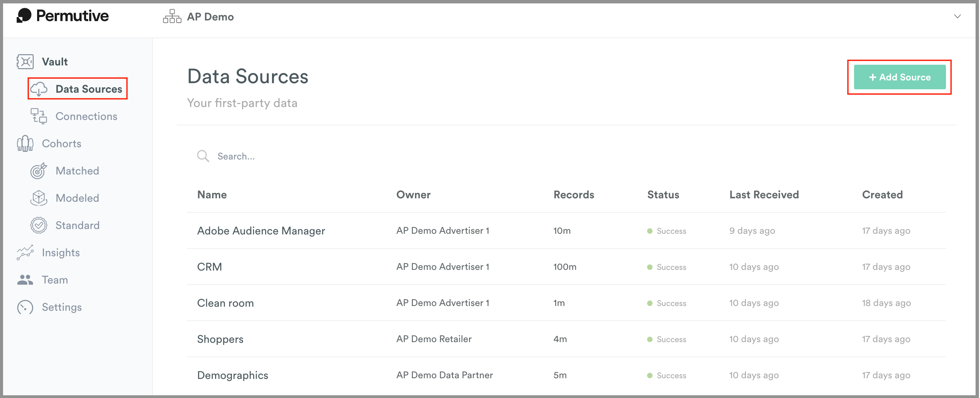
Task: Open Settings in the sidebar
Action: tap(62, 307)
